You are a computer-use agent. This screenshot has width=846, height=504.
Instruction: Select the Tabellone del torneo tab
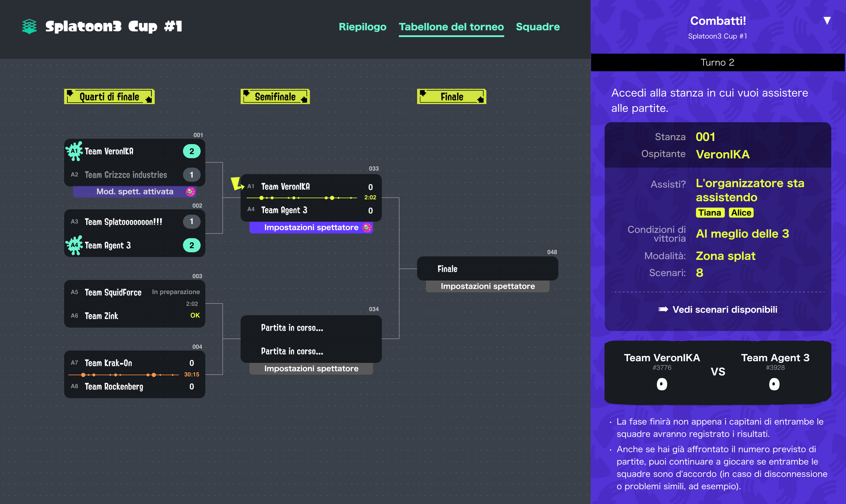click(451, 27)
